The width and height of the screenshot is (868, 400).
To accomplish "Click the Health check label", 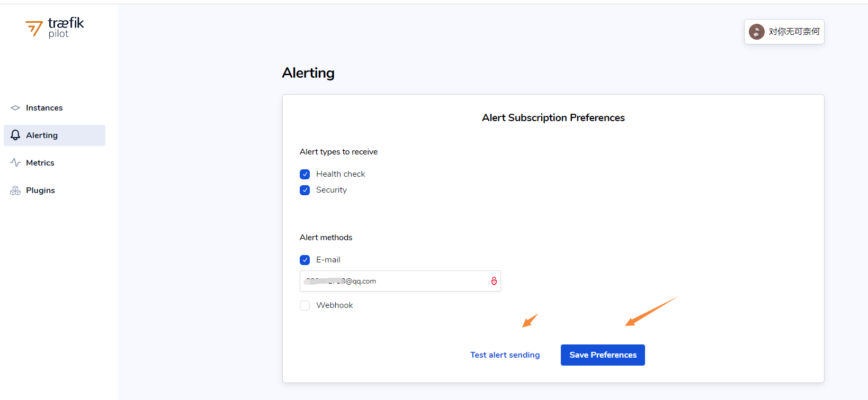I will (x=341, y=174).
